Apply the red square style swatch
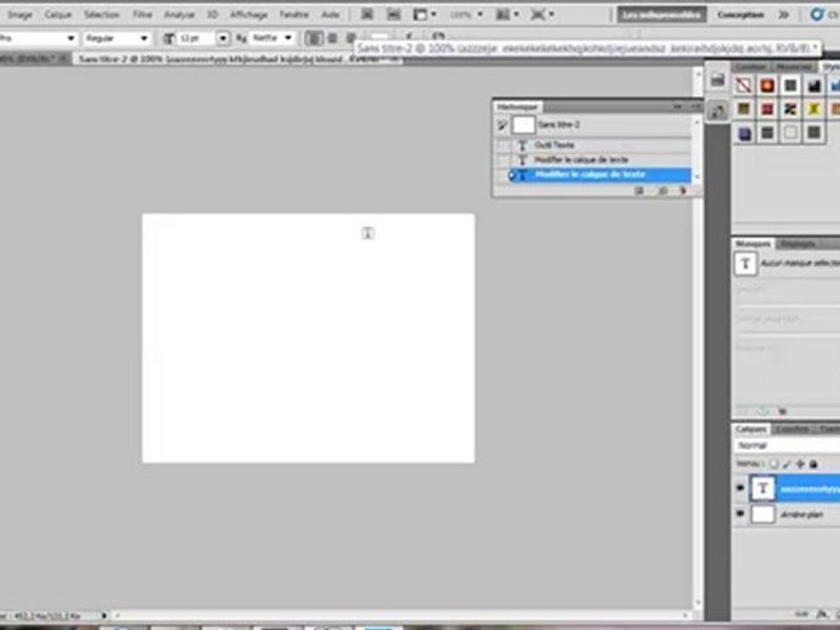Screen dimensions: 840x630 click(767, 109)
